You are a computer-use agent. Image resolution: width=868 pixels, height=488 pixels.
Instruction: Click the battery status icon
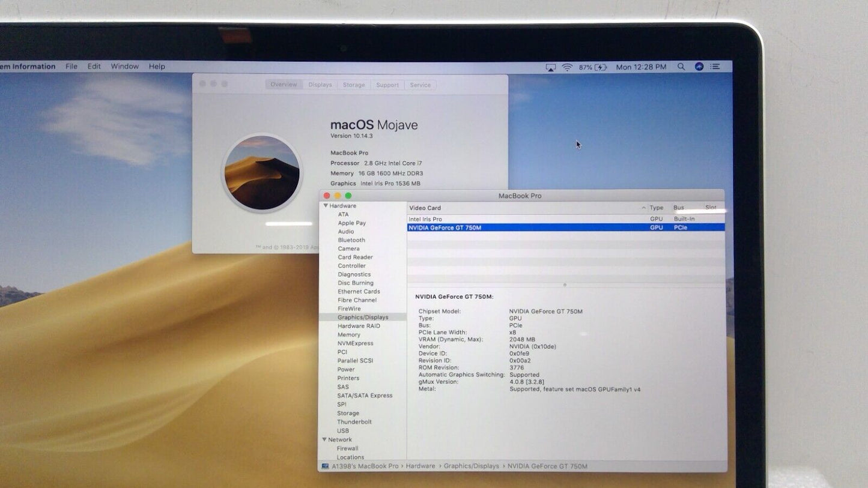point(600,67)
